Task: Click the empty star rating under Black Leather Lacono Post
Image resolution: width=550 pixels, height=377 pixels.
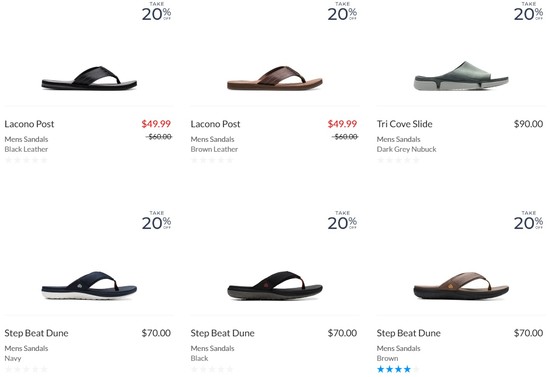Action: (26, 160)
